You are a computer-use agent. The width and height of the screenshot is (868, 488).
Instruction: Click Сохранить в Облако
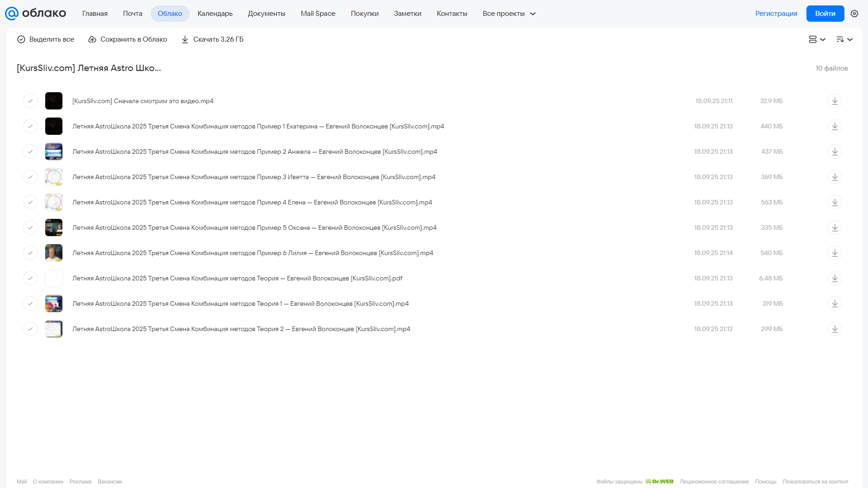tap(128, 39)
